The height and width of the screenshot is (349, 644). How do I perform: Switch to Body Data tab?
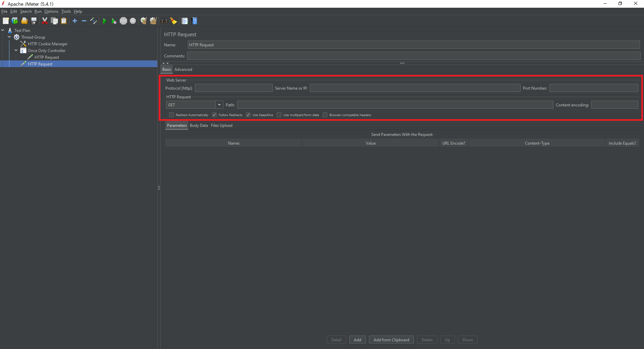click(199, 126)
